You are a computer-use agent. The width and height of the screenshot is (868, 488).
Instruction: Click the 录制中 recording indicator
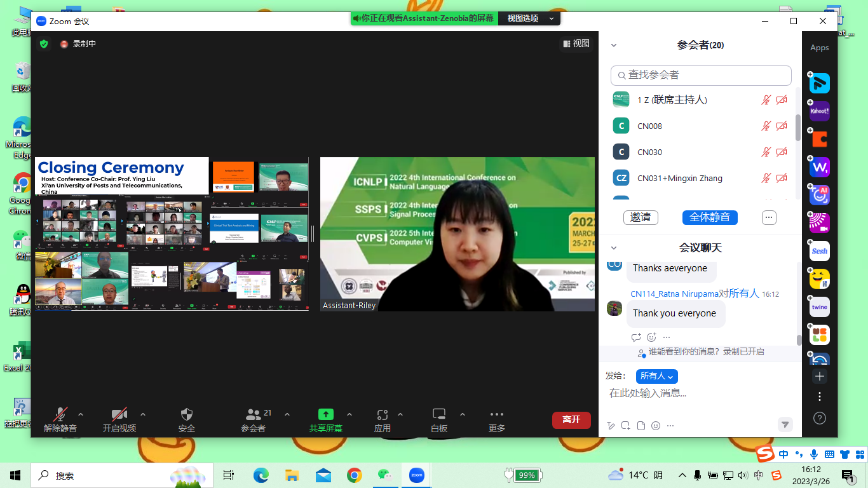tap(78, 44)
